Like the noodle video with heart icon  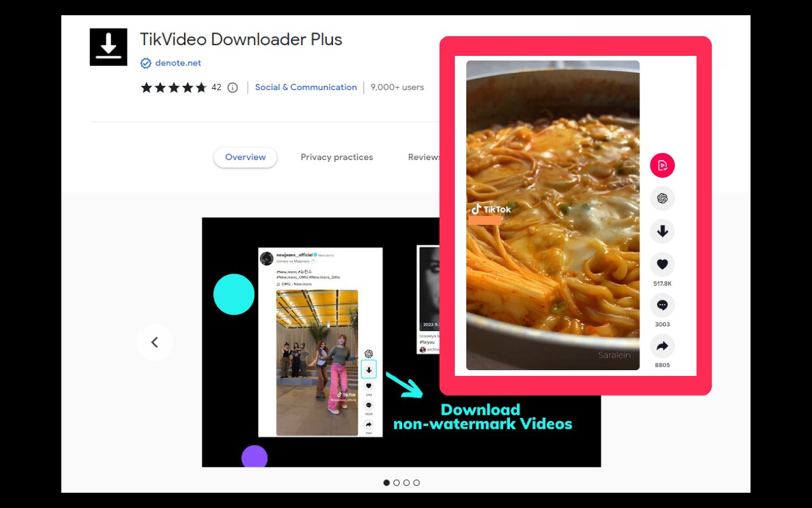click(x=662, y=265)
